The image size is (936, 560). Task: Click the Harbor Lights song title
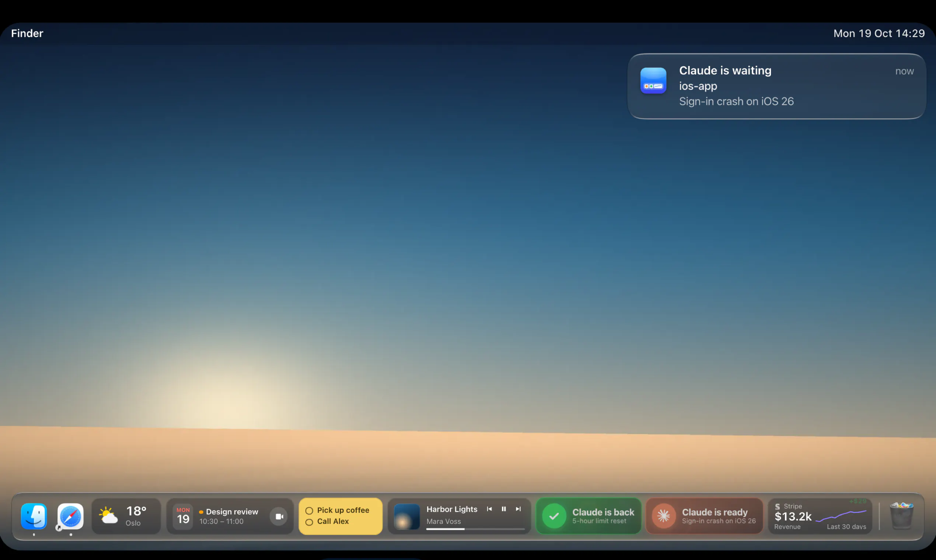(x=452, y=509)
